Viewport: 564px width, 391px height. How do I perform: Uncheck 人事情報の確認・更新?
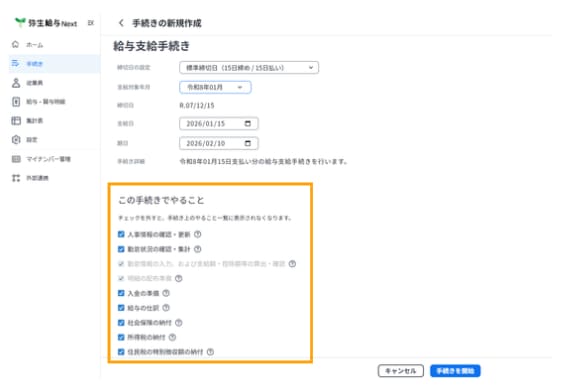click(x=121, y=235)
